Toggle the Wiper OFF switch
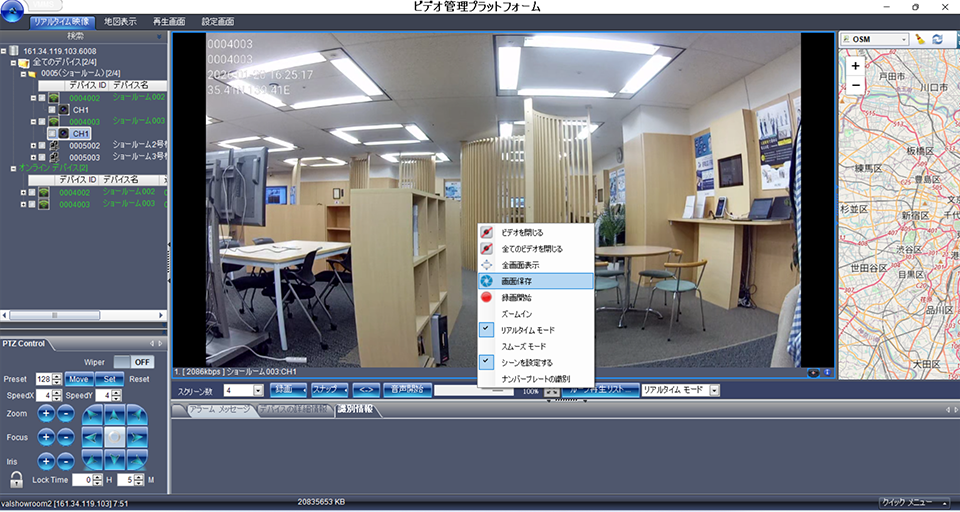This screenshot has height=512, width=960. 133,362
